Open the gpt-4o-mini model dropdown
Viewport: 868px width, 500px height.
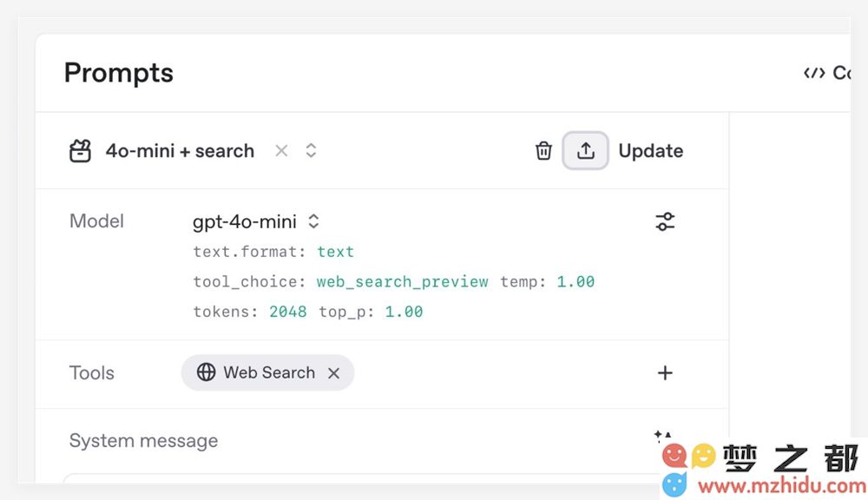pyautogui.click(x=256, y=221)
